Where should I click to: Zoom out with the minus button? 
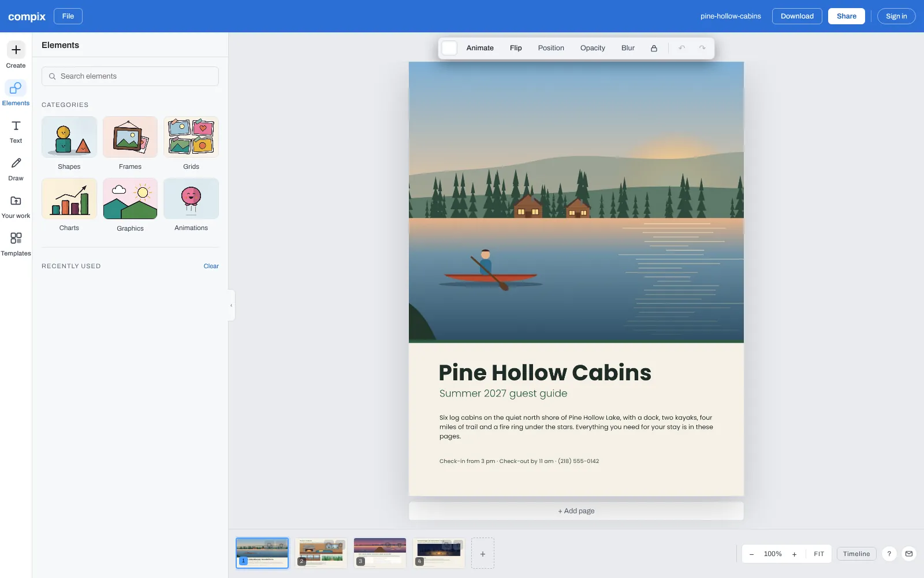coord(751,554)
